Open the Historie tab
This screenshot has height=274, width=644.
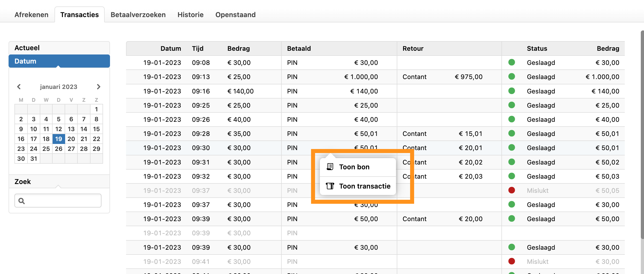pyautogui.click(x=190, y=15)
